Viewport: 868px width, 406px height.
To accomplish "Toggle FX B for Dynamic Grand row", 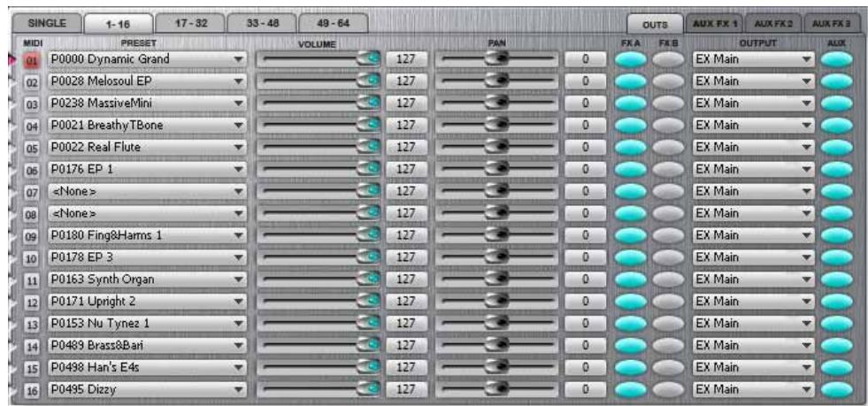I will [x=668, y=60].
